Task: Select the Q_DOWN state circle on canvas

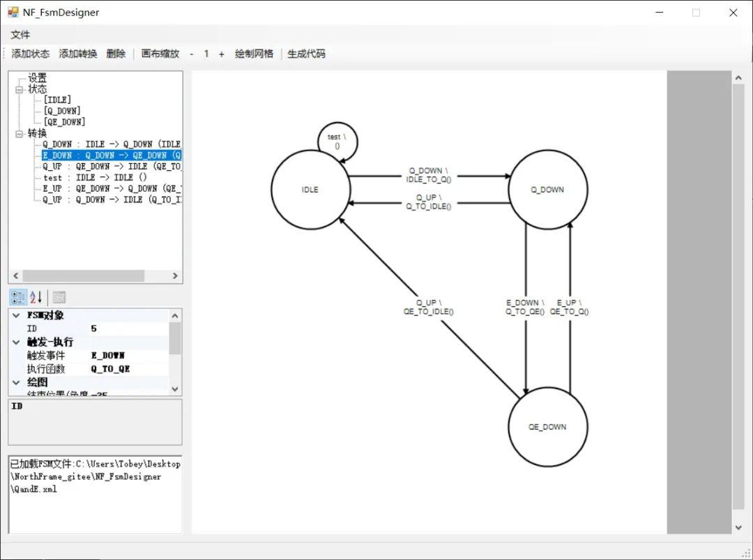Action: pos(548,190)
